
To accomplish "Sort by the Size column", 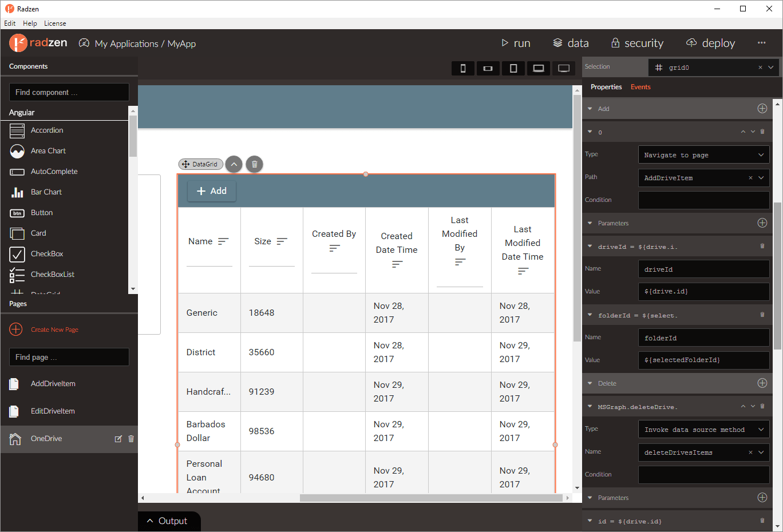I will pos(282,241).
